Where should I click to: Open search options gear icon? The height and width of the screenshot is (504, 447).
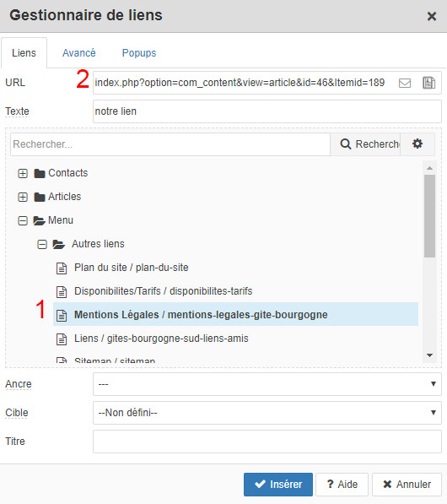click(417, 144)
